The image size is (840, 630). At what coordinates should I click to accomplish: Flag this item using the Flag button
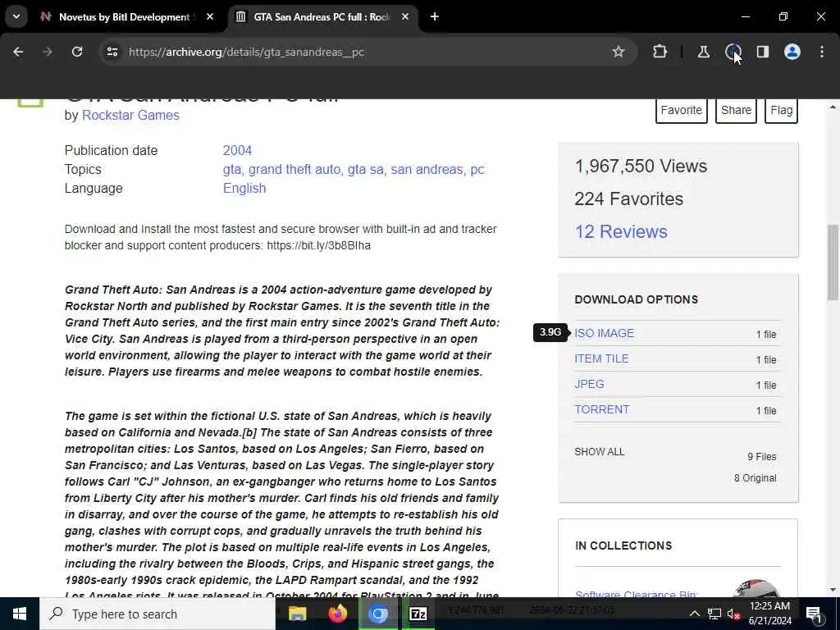pos(781,110)
